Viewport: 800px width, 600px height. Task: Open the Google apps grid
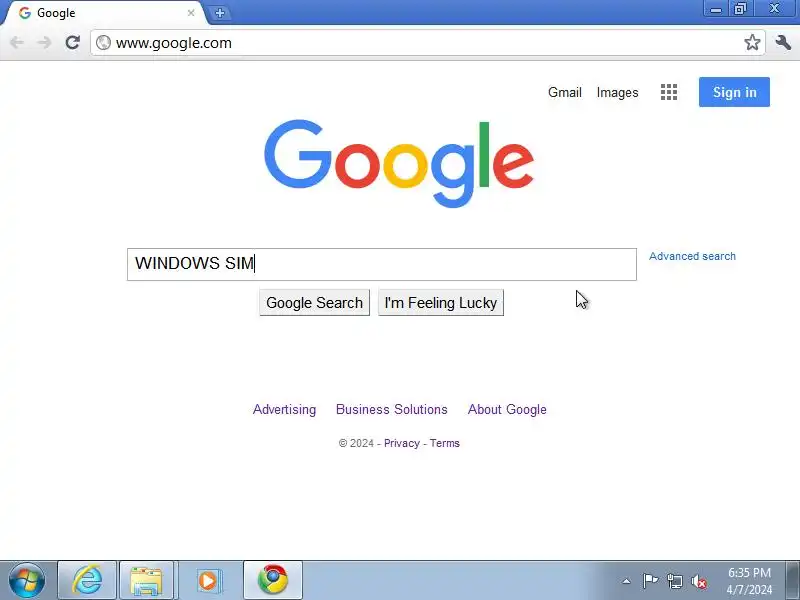[669, 92]
